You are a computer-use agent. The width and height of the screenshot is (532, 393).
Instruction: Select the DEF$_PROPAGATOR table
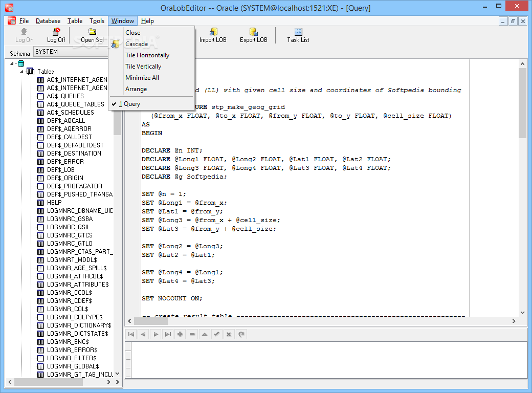74,186
